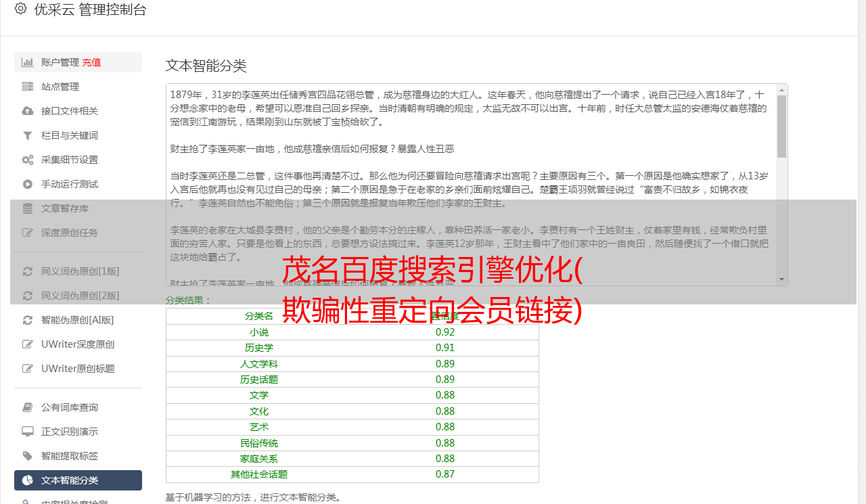This screenshot has width=866, height=504.
Task: Click the 文学 category cell
Action: (x=259, y=395)
